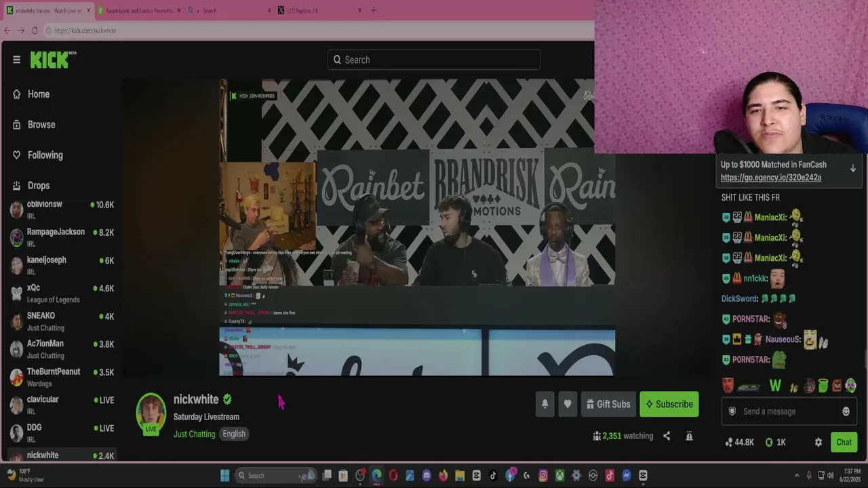Collapse the pinned FanCash message arrow
Screen dimensions: 868x488
853,168
